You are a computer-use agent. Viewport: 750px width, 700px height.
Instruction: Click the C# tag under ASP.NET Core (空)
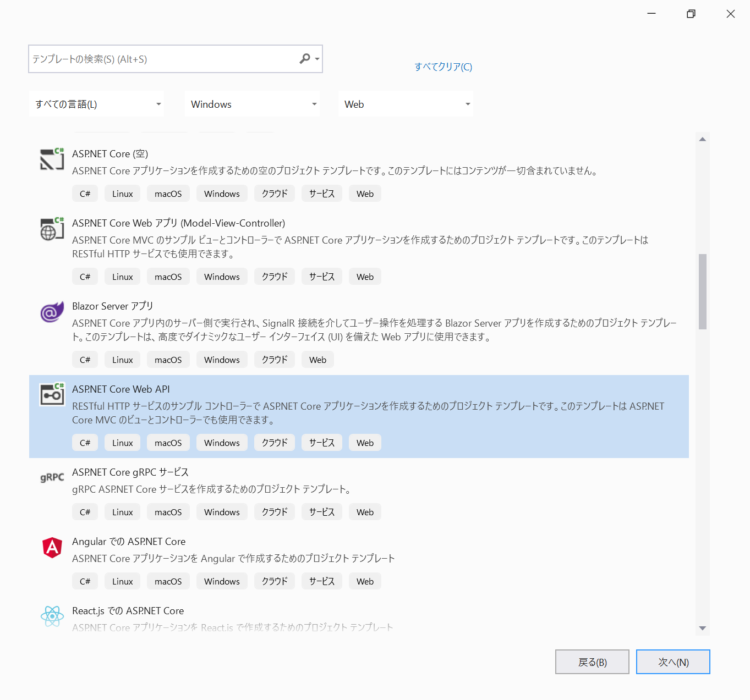click(85, 194)
